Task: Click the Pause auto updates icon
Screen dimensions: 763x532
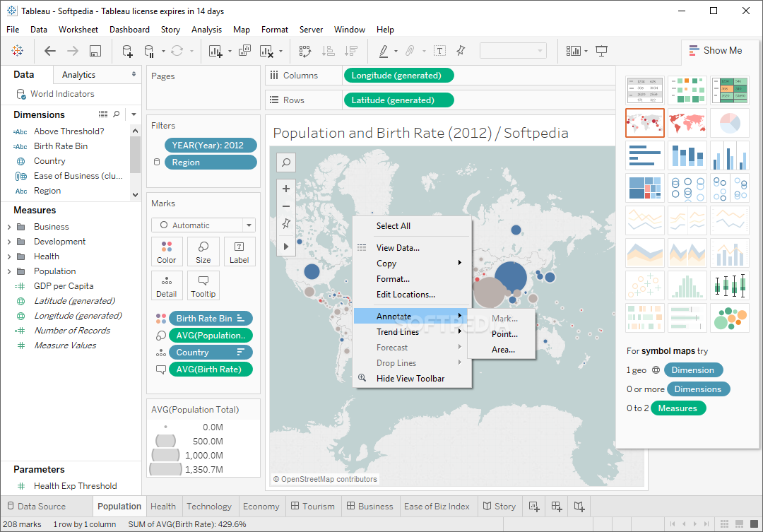Action: point(149,51)
